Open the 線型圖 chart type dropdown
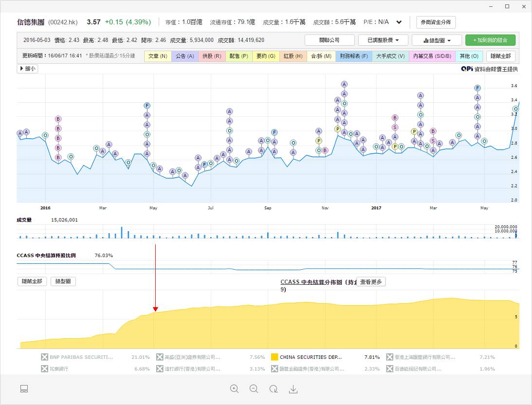This screenshot has width=532, height=405. [x=436, y=40]
